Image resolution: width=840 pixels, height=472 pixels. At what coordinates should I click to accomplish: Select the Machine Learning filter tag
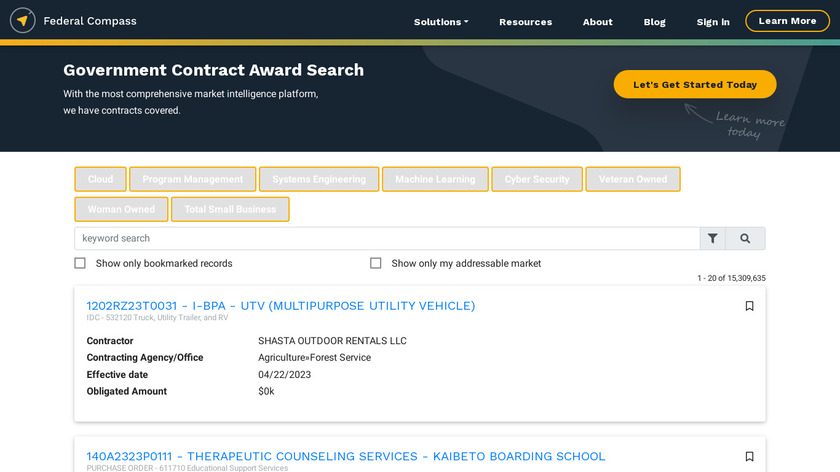[435, 179]
